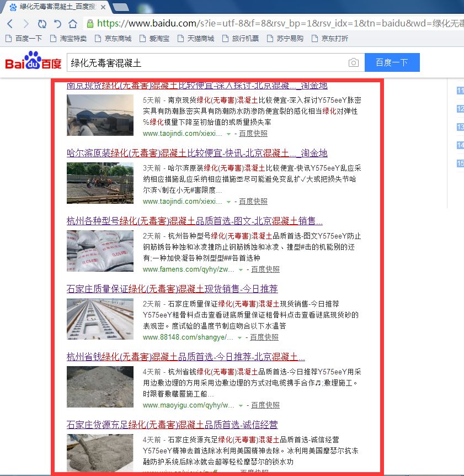Select the 绿化无毒害混凝土 browser tab
Image resolution: width=464 pixels, height=476 pixels.
point(56,7)
